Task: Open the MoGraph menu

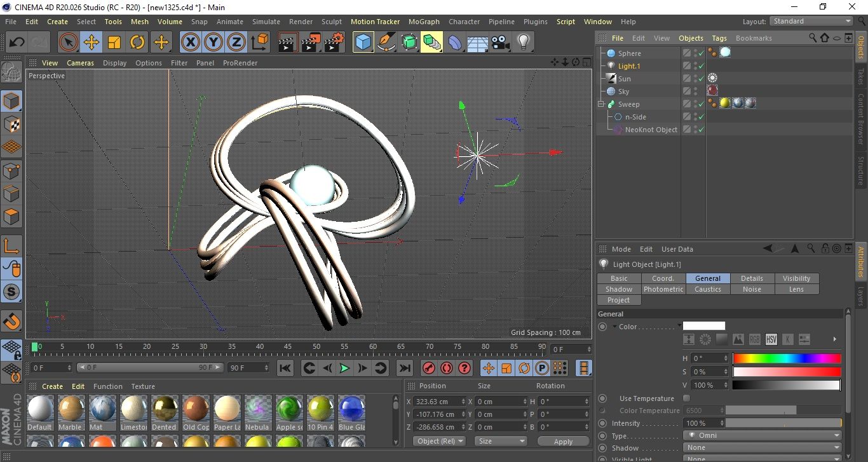Action: (x=424, y=22)
